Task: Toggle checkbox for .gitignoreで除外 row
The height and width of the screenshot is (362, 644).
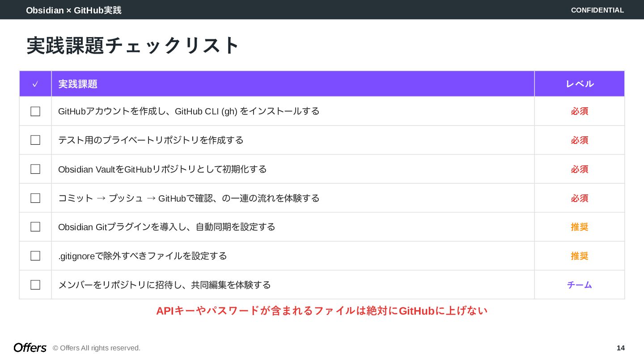Action: (35, 256)
